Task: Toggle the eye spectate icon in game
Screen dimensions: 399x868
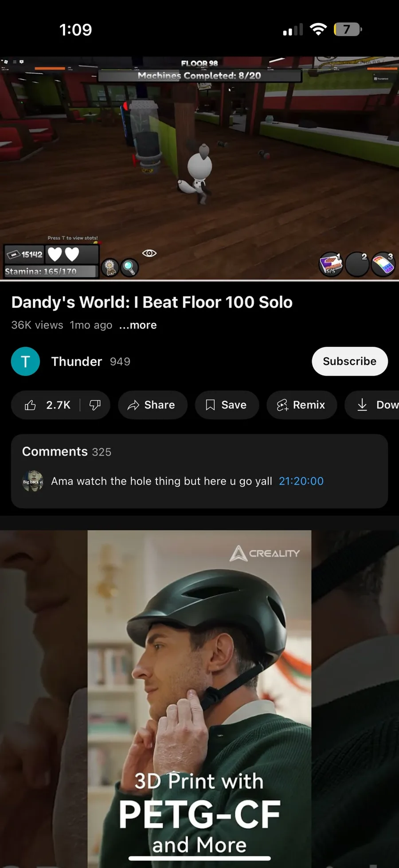Action: (x=149, y=253)
